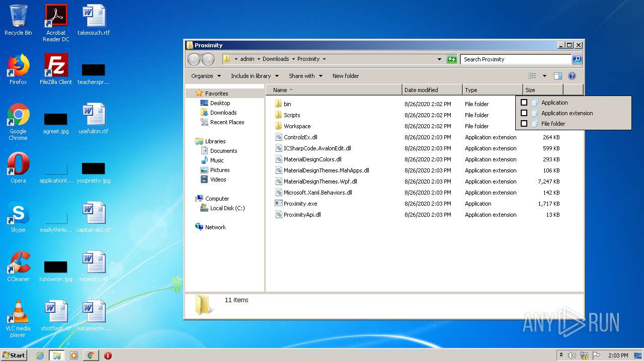This screenshot has width=644, height=362.
Task: Open CCleaner desktop shortcut
Action: (x=18, y=266)
